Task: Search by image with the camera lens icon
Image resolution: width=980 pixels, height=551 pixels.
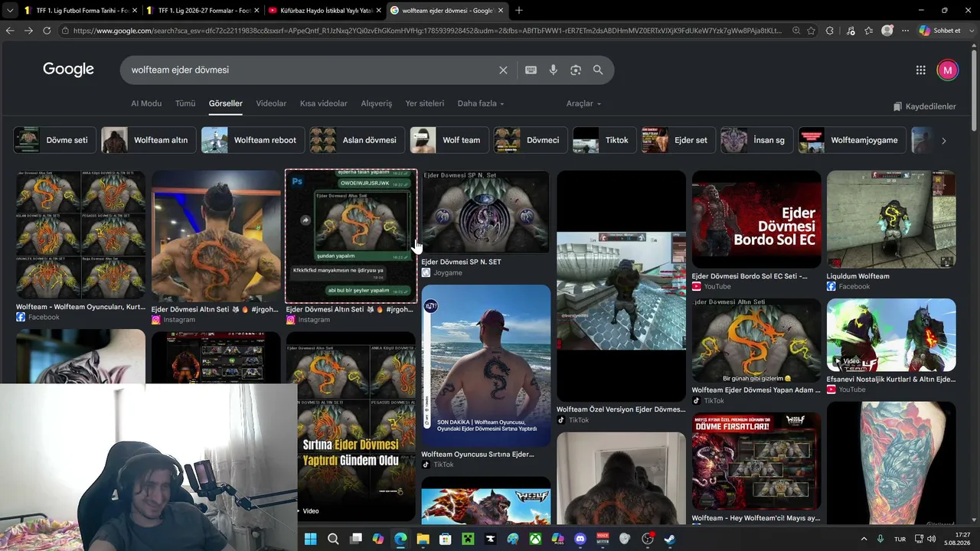Action: [576, 70]
